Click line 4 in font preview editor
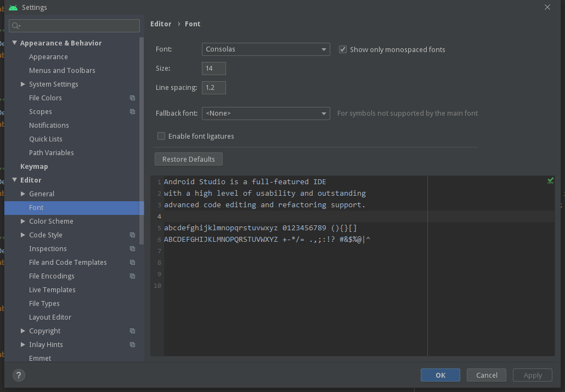 [x=359, y=216]
